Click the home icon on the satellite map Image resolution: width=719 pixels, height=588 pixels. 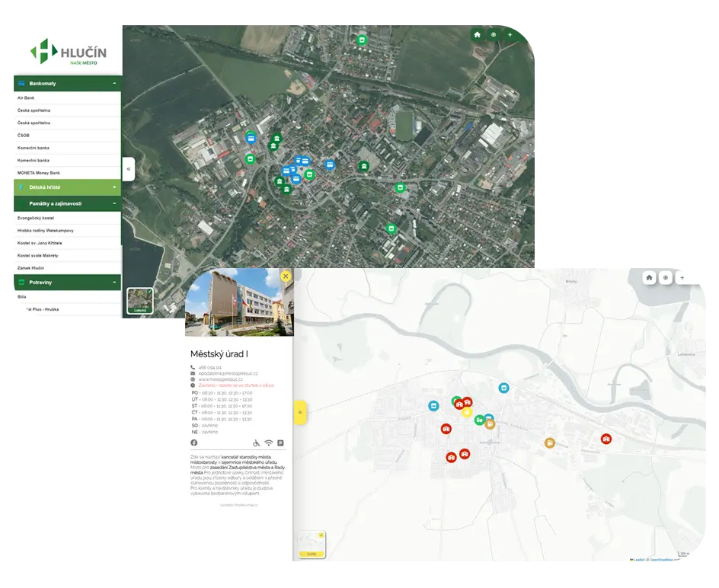(478, 35)
